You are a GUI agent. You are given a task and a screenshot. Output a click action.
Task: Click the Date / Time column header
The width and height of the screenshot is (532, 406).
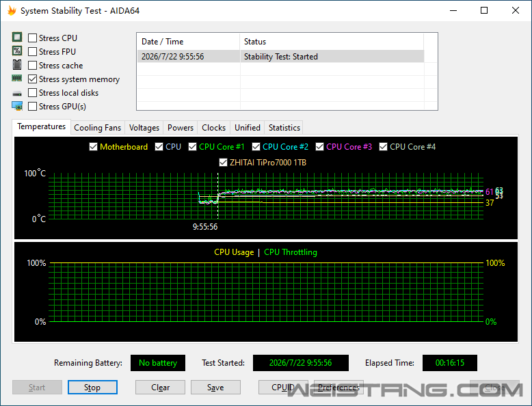[188, 42]
